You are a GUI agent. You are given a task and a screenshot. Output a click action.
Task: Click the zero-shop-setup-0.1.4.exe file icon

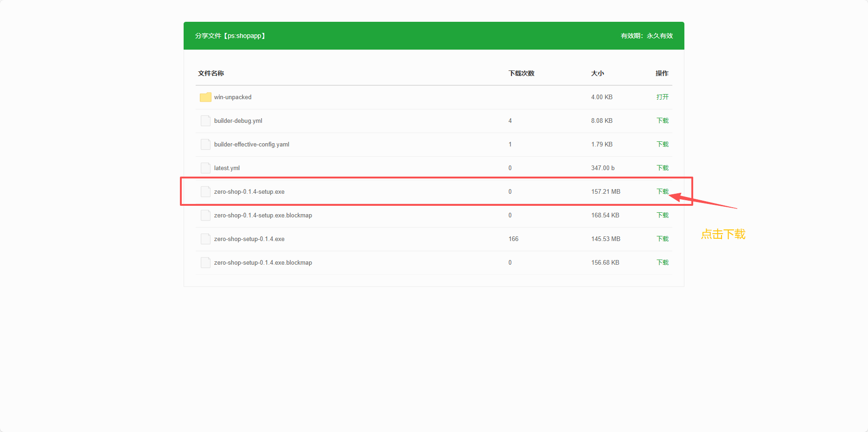point(205,239)
